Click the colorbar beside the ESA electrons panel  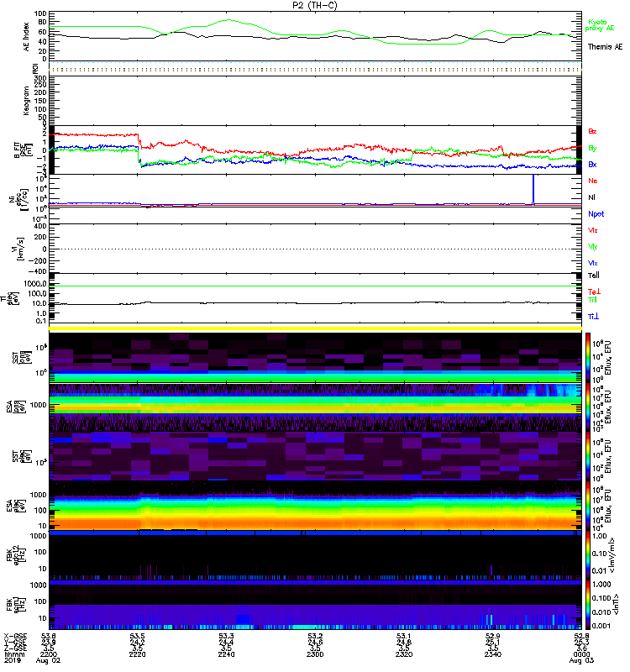[588, 506]
